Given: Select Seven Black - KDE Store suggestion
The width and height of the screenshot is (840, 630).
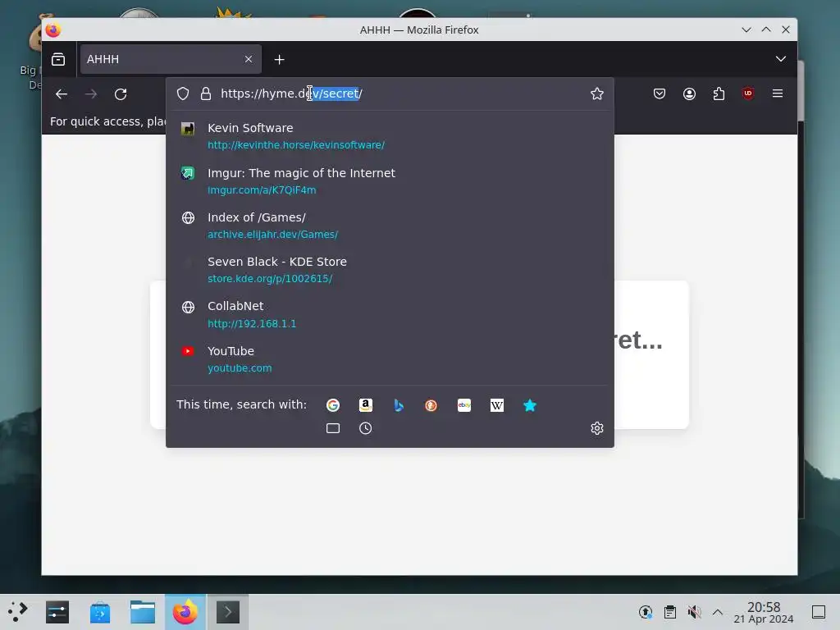Looking at the screenshot, I should 390,270.
